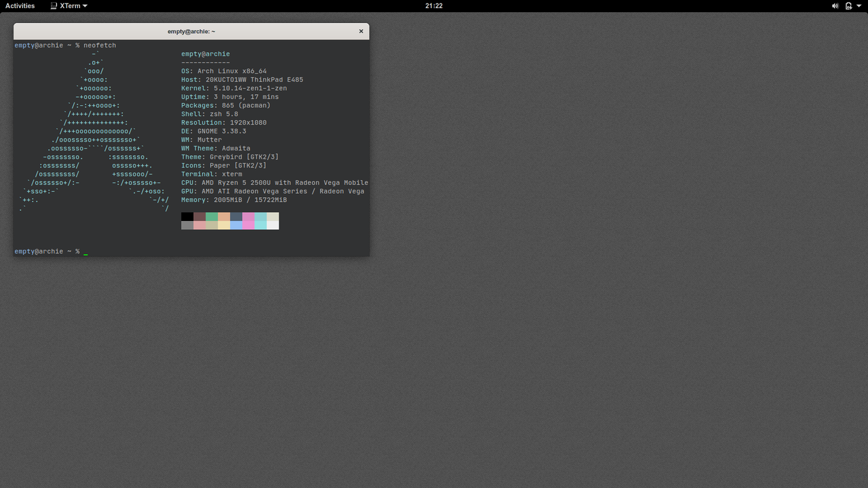Click the 'neofetch' command on the first prompt

(100, 45)
